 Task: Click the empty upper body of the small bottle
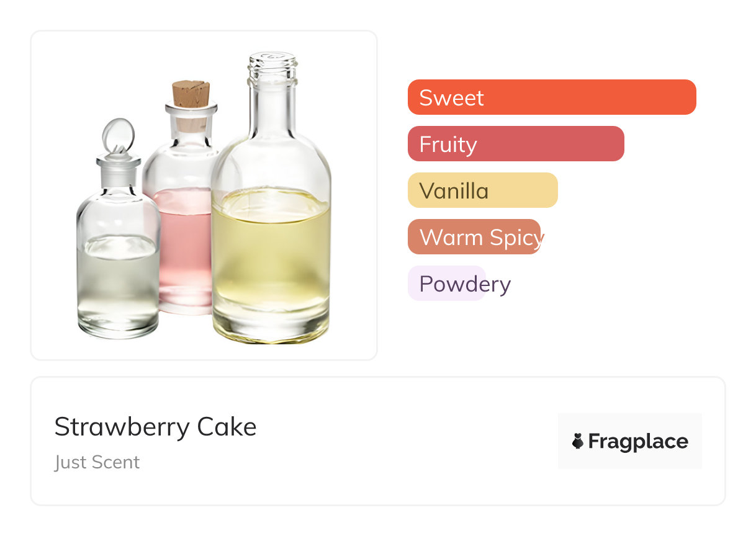[x=118, y=214]
